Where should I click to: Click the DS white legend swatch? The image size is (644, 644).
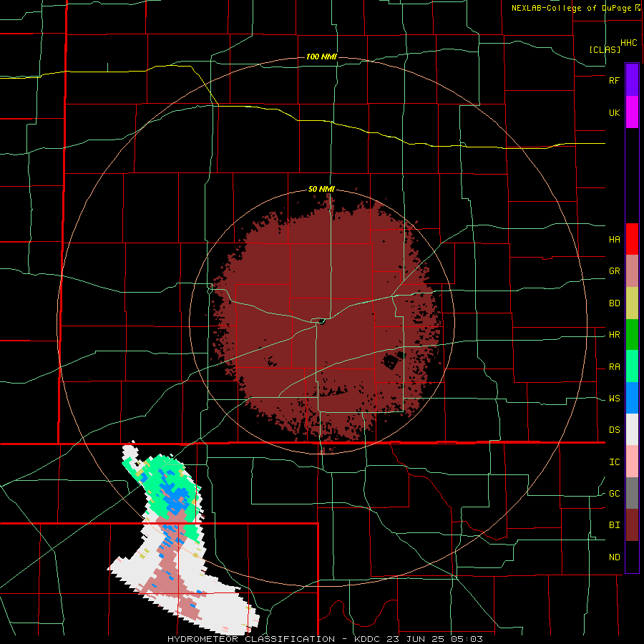(632, 429)
